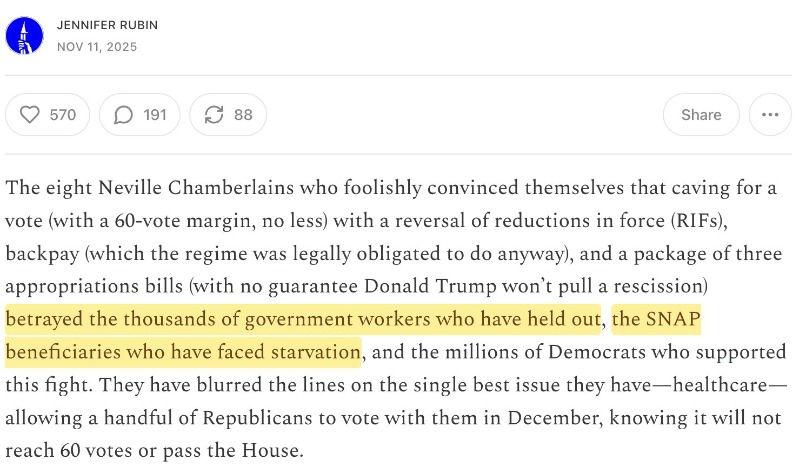This screenshot has height=467, width=800.
Task: Click the 88 restacks count
Action: click(x=243, y=115)
